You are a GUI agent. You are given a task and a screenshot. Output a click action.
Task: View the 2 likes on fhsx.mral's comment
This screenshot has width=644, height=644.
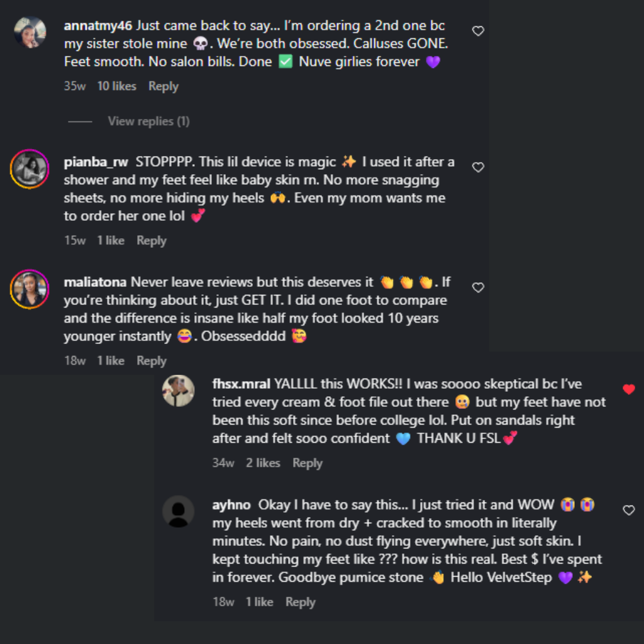click(263, 464)
